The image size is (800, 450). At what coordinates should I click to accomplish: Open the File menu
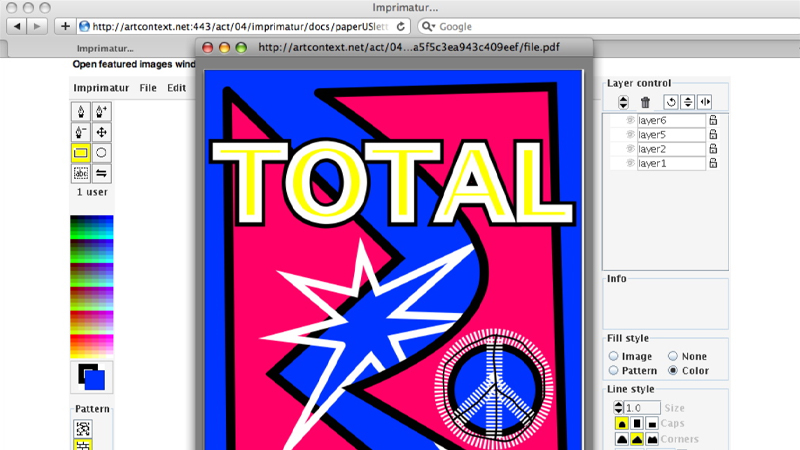tap(148, 88)
